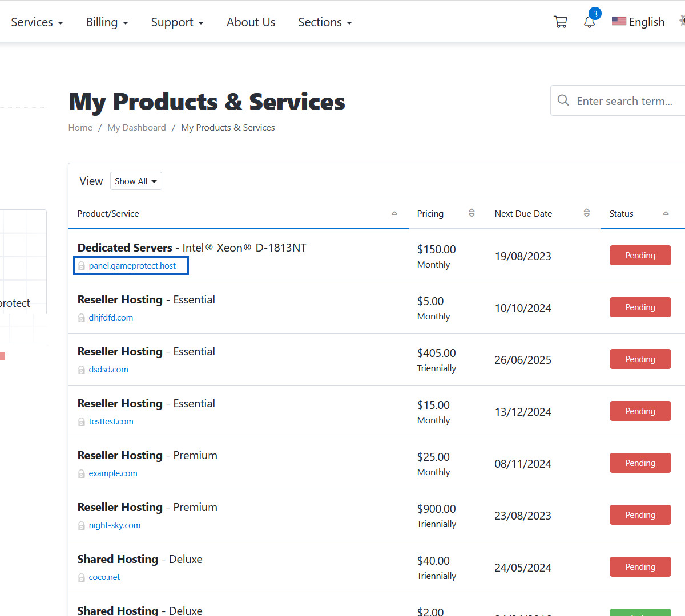Open the Services dropdown menu
The width and height of the screenshot is (685, 616).
(x=37, y=22)
